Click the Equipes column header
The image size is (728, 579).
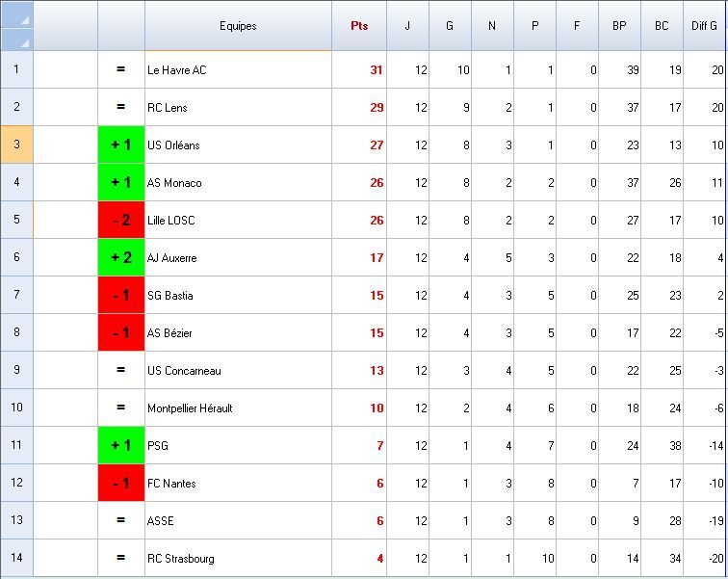pos(238,26)
